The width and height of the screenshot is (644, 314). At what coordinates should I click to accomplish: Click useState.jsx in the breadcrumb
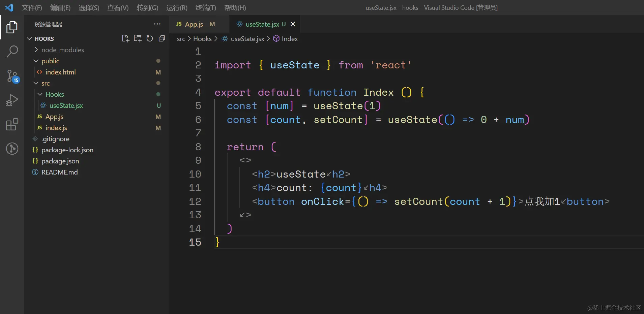coord(247,39)
